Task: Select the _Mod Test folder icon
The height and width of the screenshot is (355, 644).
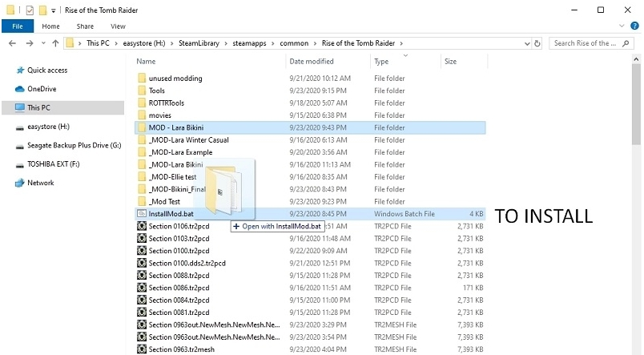Action: point(142,201)
